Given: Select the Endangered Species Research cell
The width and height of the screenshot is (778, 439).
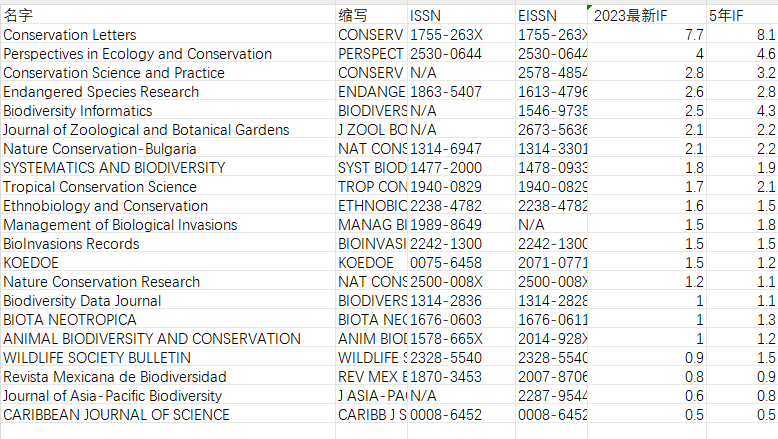Looking at the screenshot, I should pyautogui.click(x=168, y=92).
